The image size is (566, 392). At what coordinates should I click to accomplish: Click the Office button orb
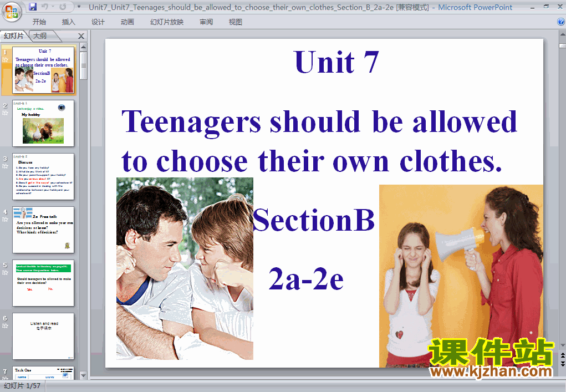coord(12,12)
